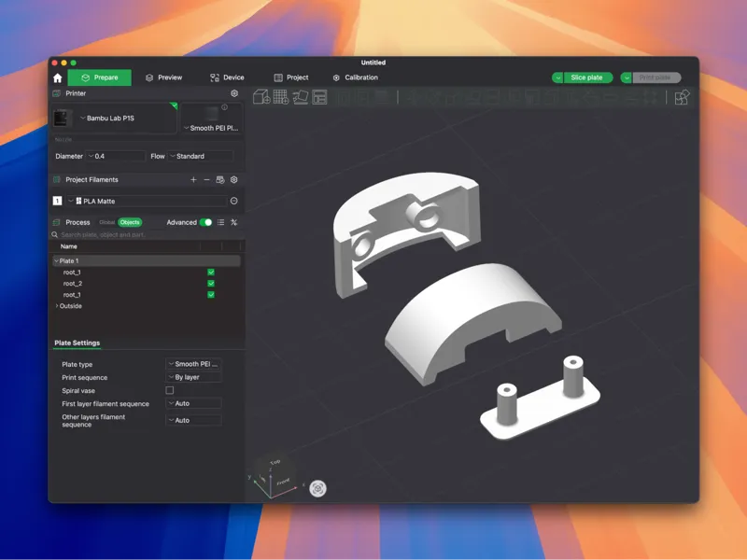Open First layer filament sequence dropdown
The width and height of the screenshot is (747, 560).
(x=193, y=403)
